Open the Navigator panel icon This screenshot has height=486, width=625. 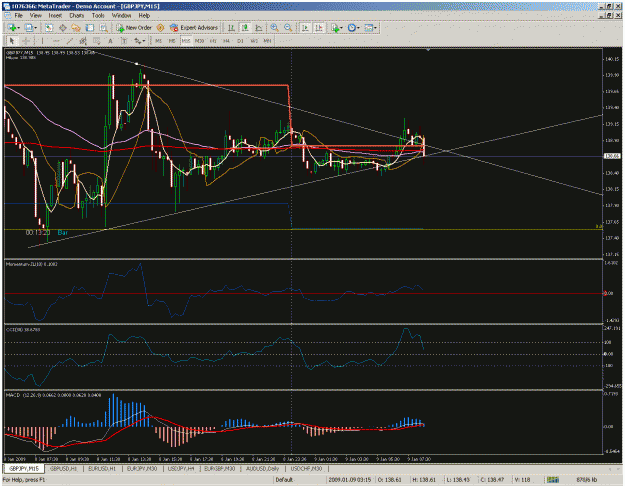76,28
